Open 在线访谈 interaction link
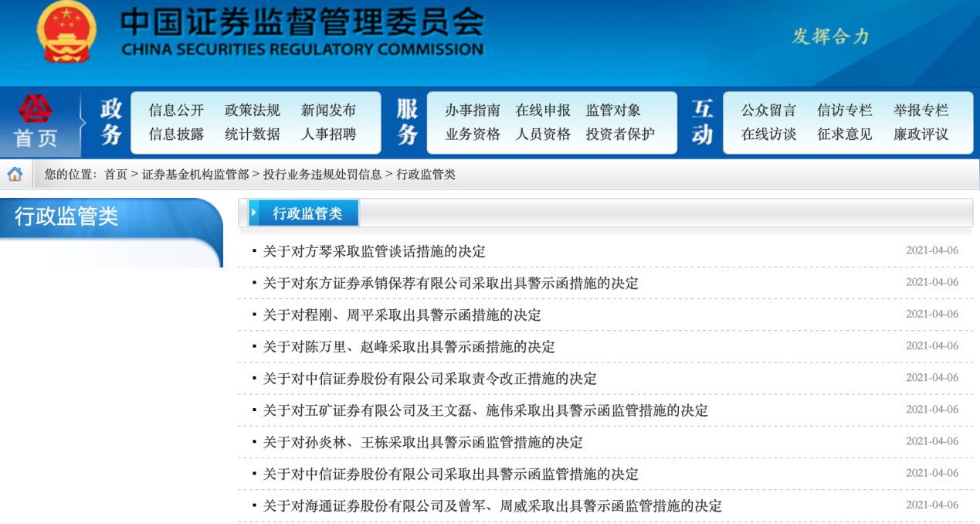This screenshot has height=524, width=980. click(x=768, y=134)
